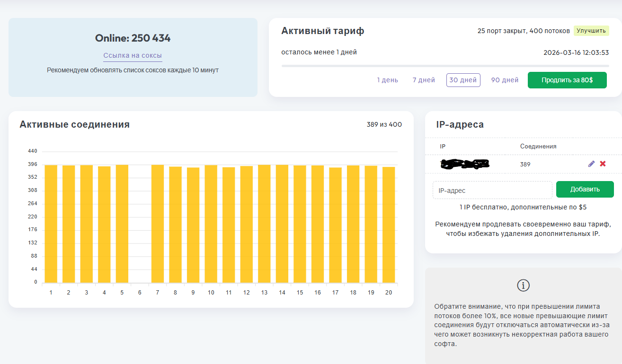Select the 7 дней tariff period

click(424, 80)
